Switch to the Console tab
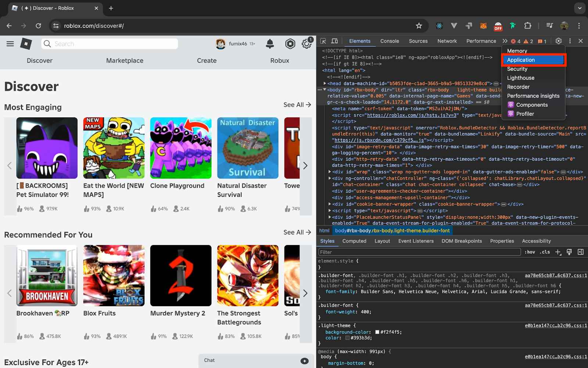This screenshot has width=588, height=368. point(390,41)
